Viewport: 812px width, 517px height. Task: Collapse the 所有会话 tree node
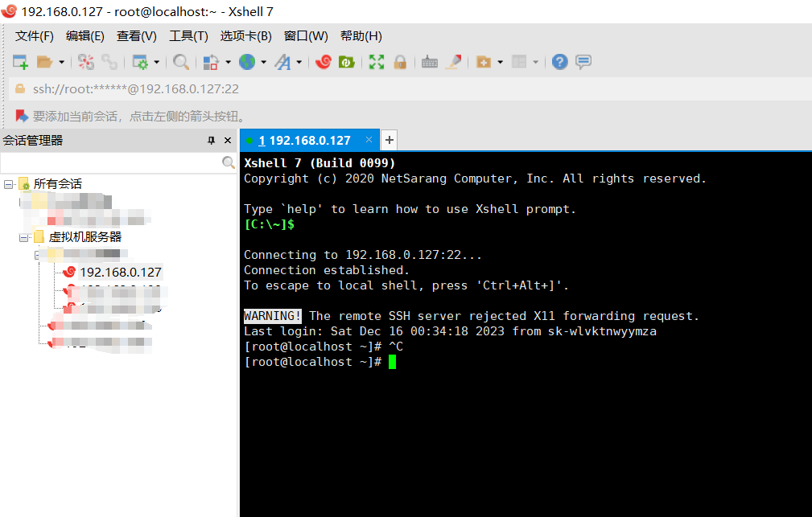[8, 184]
